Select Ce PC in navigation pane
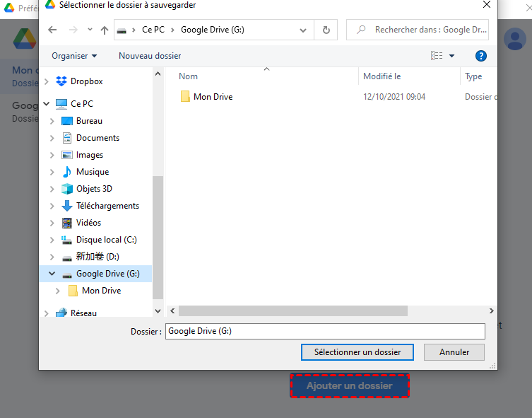532x418 pixels. 81,103
